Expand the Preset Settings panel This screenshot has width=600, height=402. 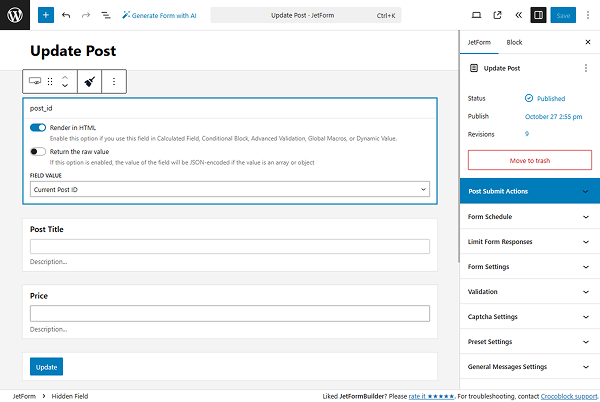pos(530,342)
